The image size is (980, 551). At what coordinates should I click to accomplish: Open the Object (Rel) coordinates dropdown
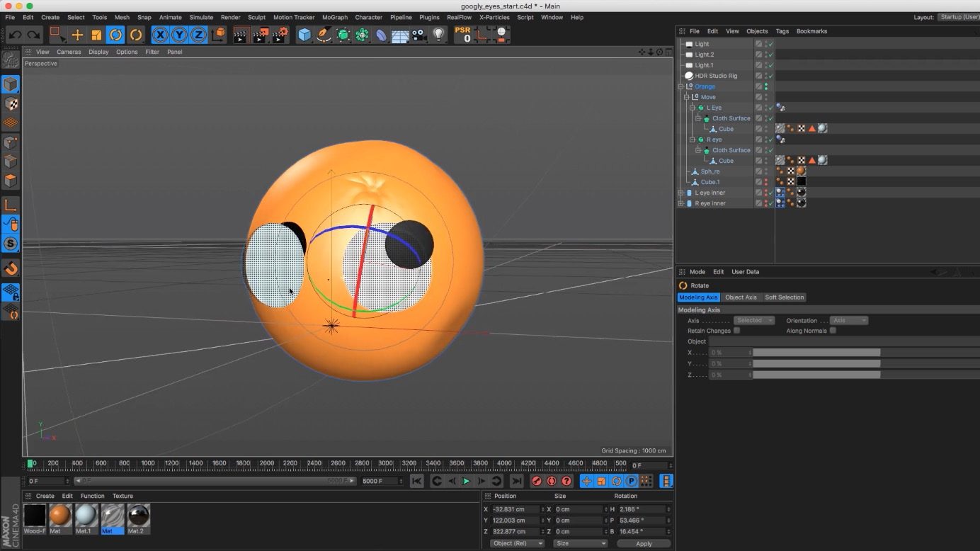point(516,543)
